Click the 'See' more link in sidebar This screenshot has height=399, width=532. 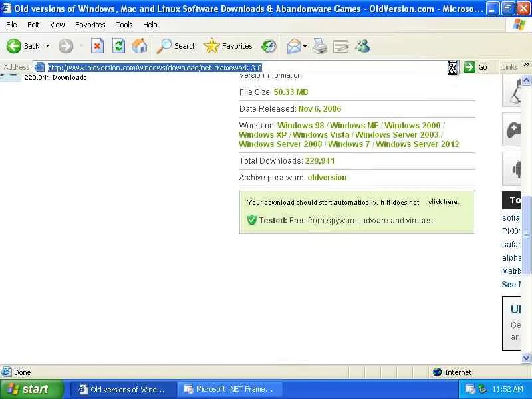click(511, 285)
